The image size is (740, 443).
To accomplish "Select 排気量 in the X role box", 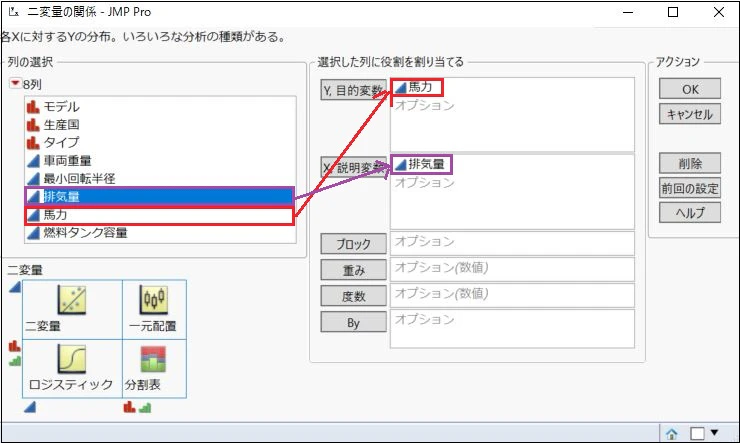I will pos(421,165).
